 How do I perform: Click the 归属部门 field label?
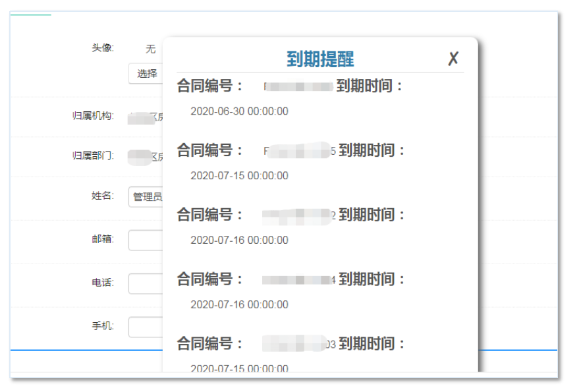pos(93,156)
